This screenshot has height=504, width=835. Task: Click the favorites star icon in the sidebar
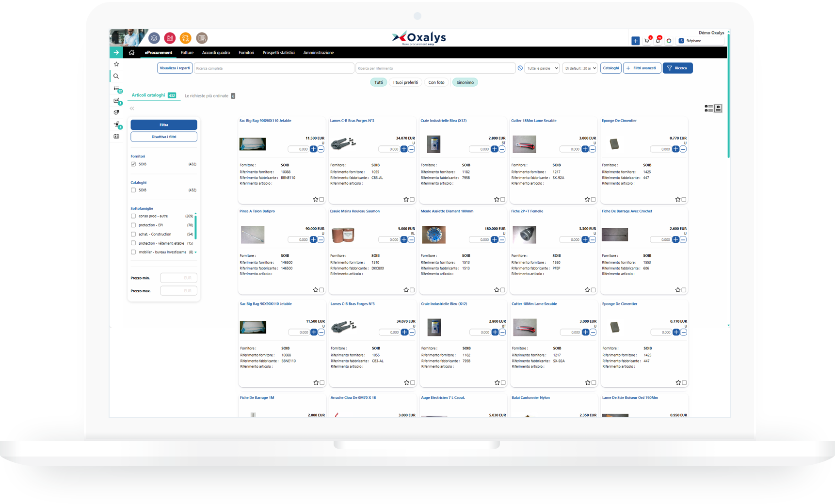pyautogui.click(x=116, y=63)
